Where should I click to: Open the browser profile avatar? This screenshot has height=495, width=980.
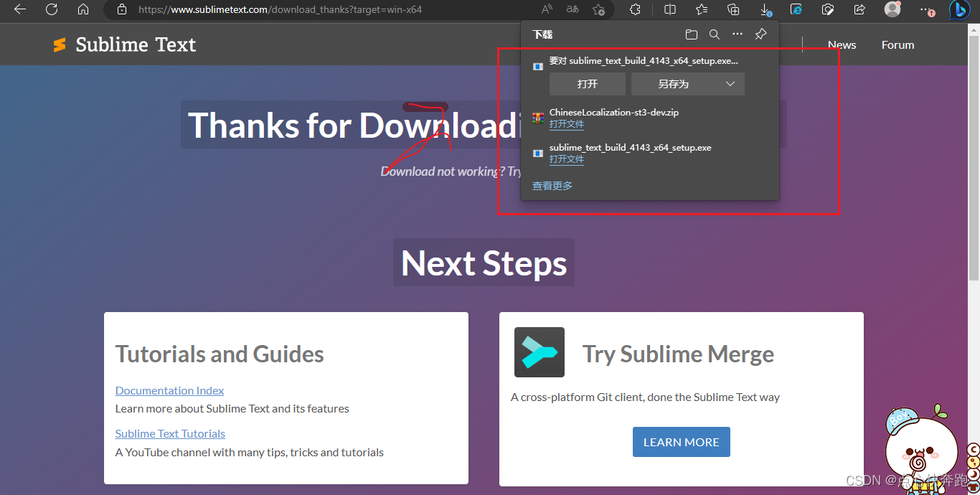tap(892, 9)
